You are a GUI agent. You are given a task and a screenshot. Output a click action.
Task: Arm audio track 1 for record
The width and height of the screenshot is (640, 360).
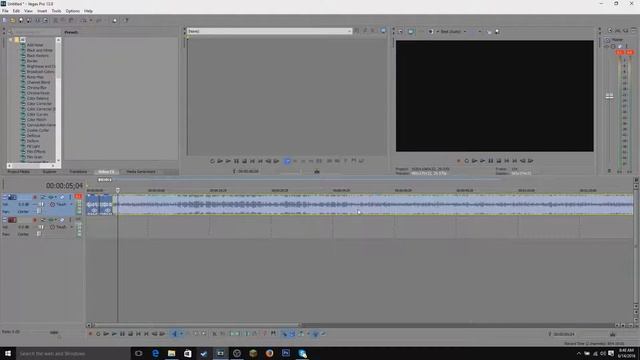35,197
